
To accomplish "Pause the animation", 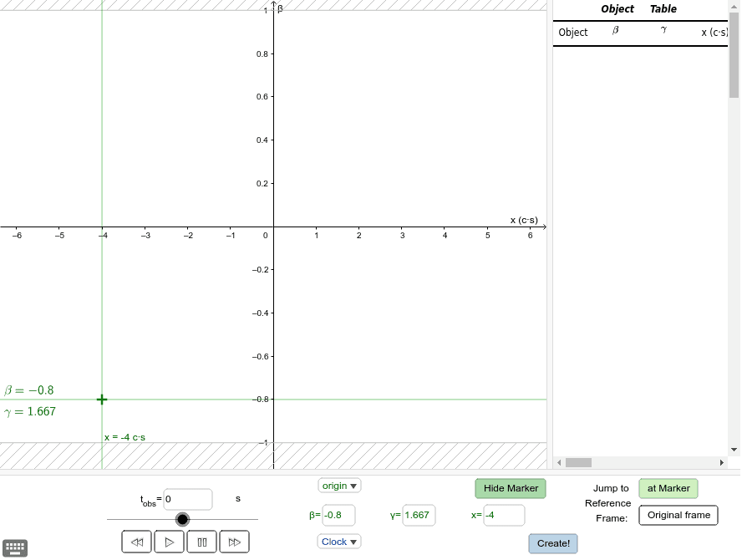I will [x=202, y=542].
